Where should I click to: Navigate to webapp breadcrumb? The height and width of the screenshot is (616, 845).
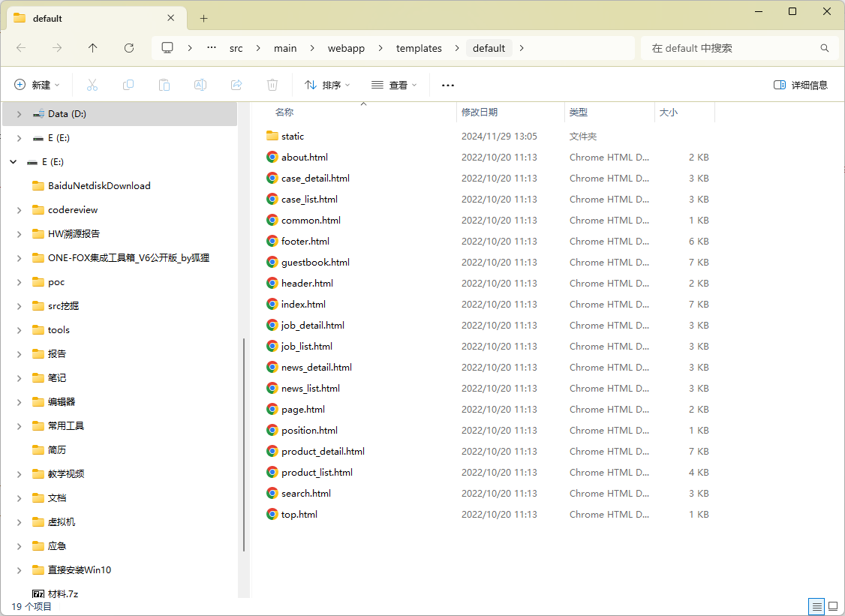[x=346, y=49]
